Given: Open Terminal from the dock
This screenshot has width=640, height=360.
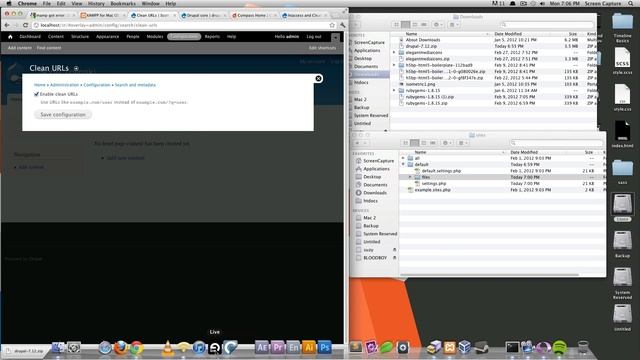Looking at the screenshot, I should coord(512,347).
